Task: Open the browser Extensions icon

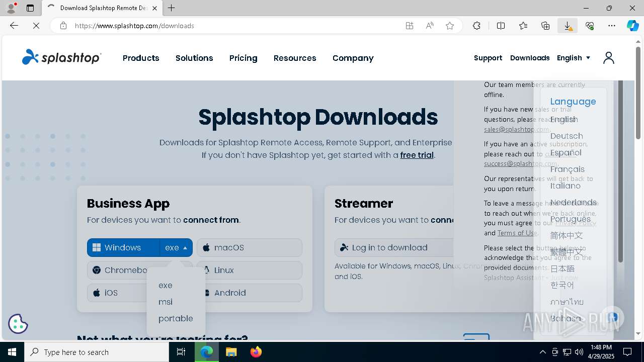Action: pos(476,26)
